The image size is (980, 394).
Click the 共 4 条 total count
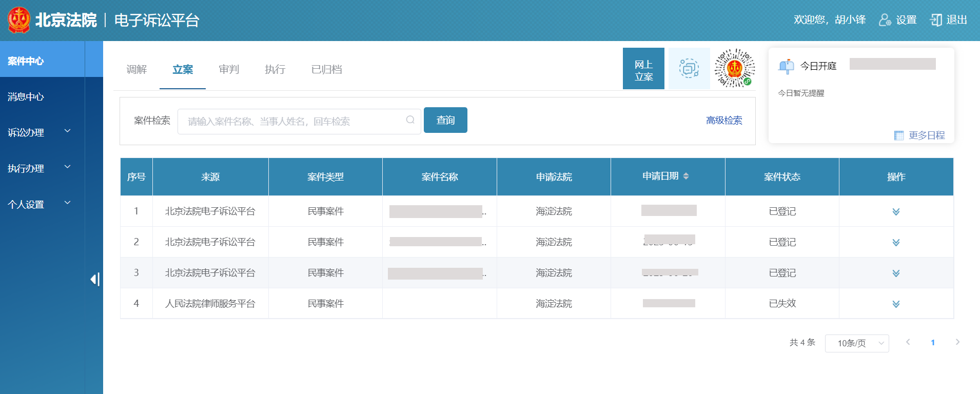(x=802, y=343)
